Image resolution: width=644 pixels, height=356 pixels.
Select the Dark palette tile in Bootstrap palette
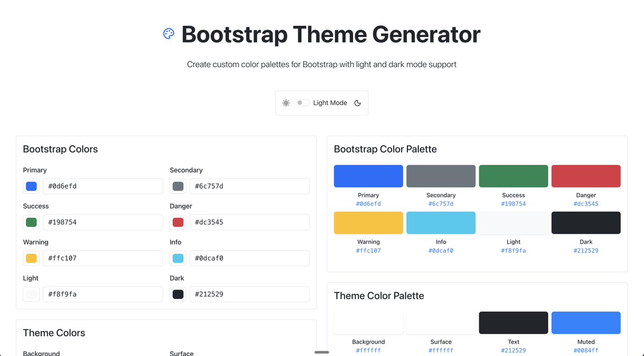(x=586, y=223)
